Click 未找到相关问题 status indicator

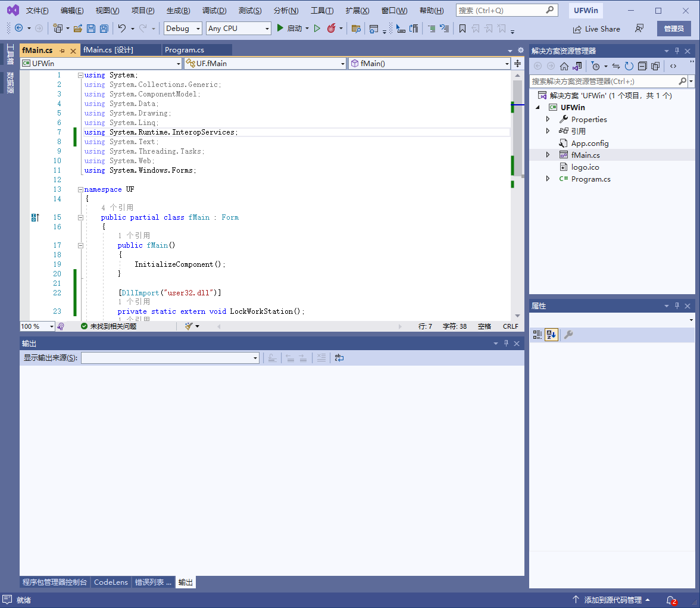click(x=108, y=326)
